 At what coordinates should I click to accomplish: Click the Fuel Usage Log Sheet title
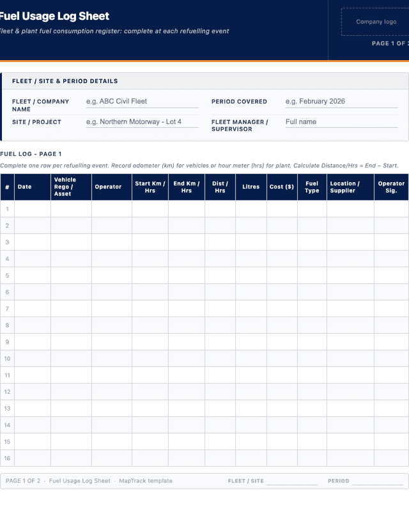pos(54,16)
